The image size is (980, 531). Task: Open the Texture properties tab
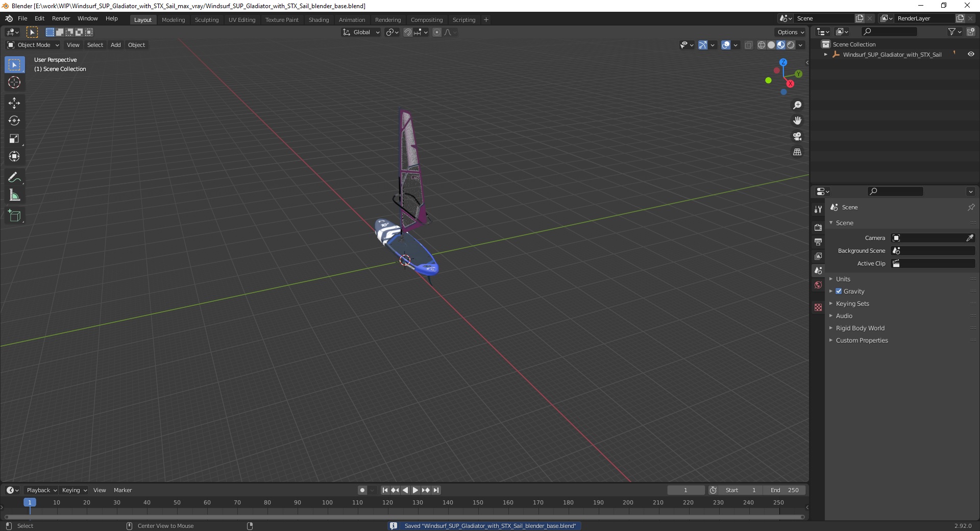(x=818, y=307)
